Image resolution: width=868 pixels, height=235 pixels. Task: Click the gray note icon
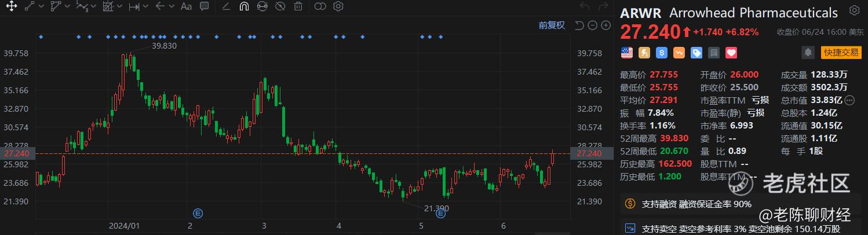(714, 53)
